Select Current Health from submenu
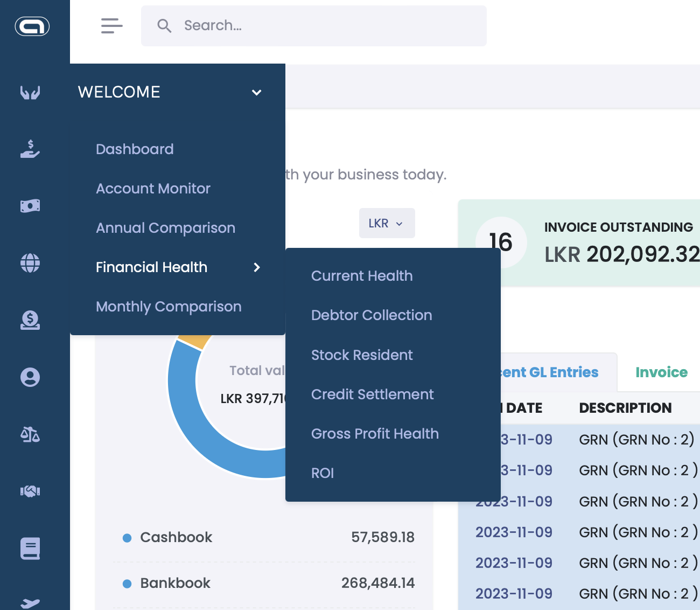Image resolution: width=700 pixels, height=610 pixels. tap(362, 276)
